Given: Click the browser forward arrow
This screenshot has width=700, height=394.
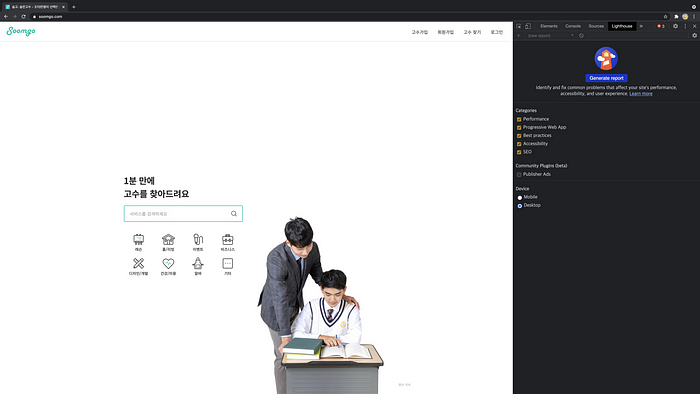Looking at the screenshot, I should pos(15,17).
